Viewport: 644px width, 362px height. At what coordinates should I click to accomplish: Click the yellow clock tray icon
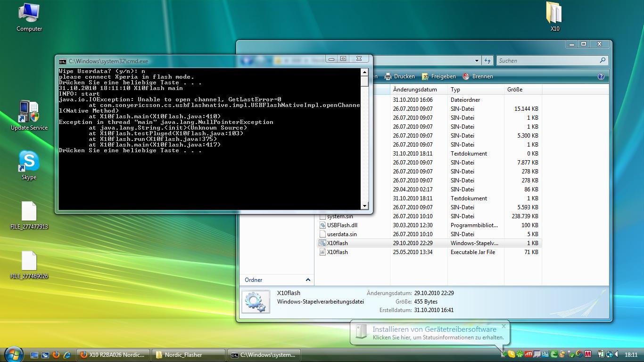click(x=512, y=354)
